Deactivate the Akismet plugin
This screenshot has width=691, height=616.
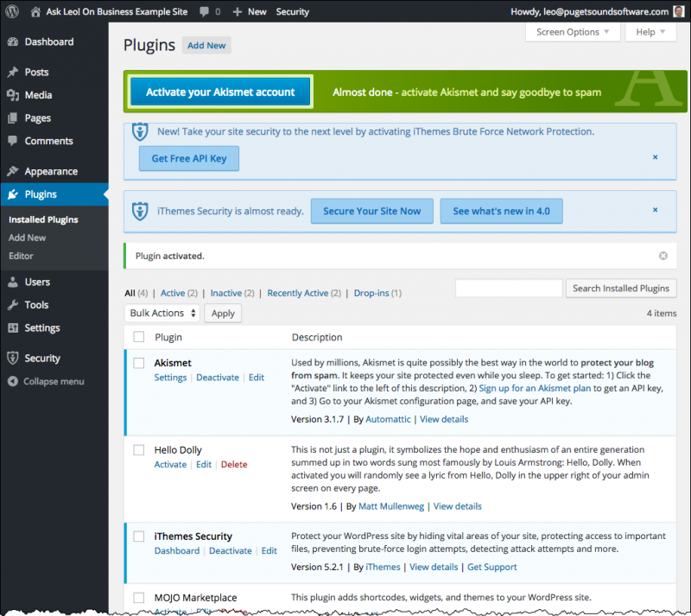point(218,378)
